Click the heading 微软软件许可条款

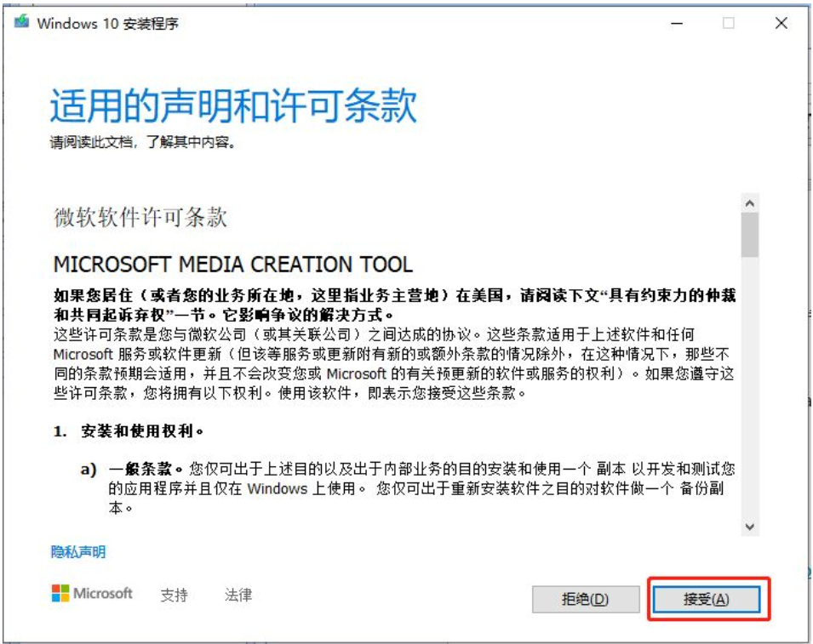pyautogui.click(x=140, y=217)
